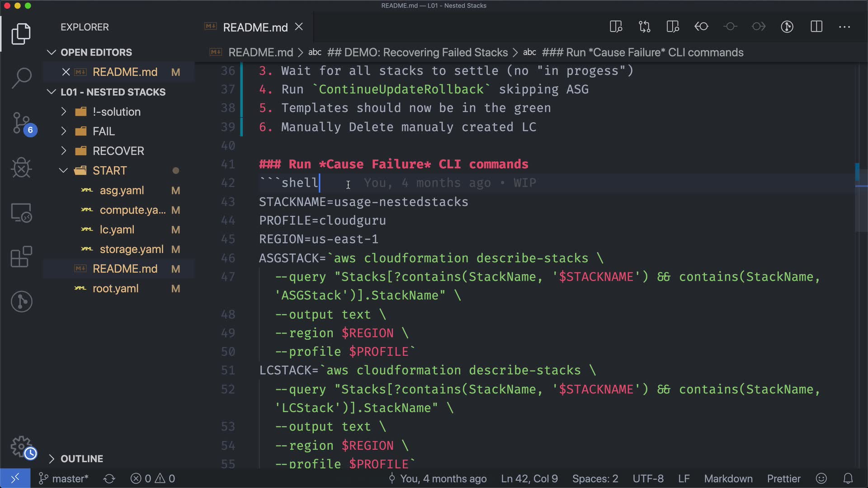The width and height of the screenshot is (868, 488).
Task: Click the notifications bell in status bar
Action: (848, 479)
